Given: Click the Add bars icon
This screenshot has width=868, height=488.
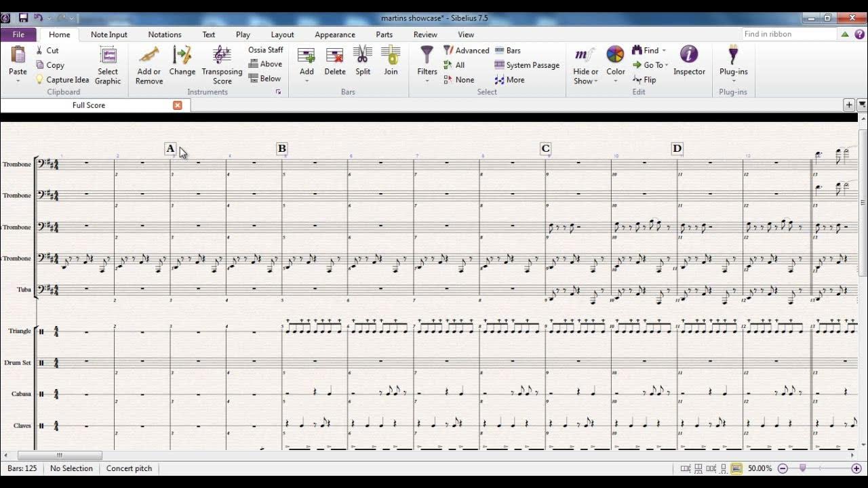Looking at the screenshot, I should click(307, 56).
